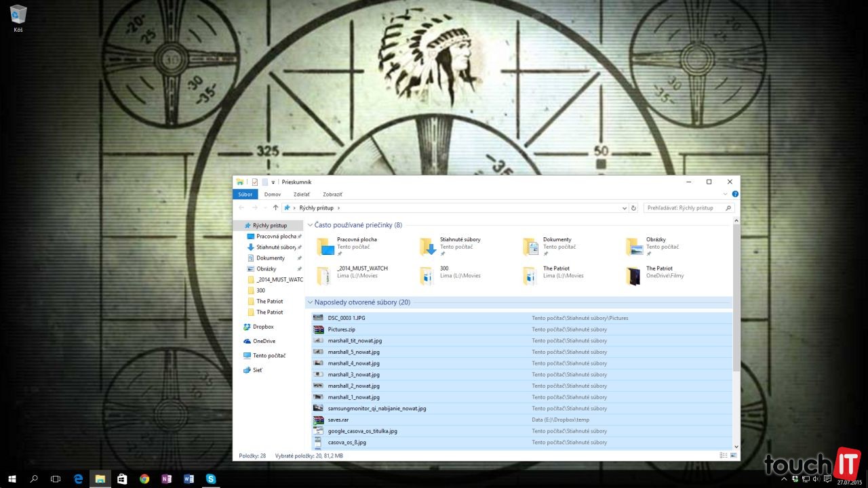Screen dimensions: 868x488
Task: Click properties checkmark icon in title bar
Action: pyautogui.click(x=255, y=182)
